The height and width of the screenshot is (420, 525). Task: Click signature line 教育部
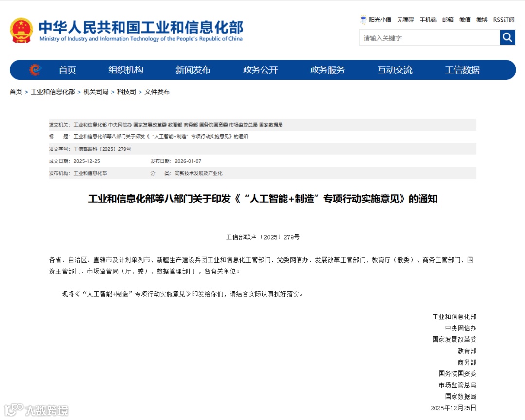pyautogui.click(x=467, y=351)
